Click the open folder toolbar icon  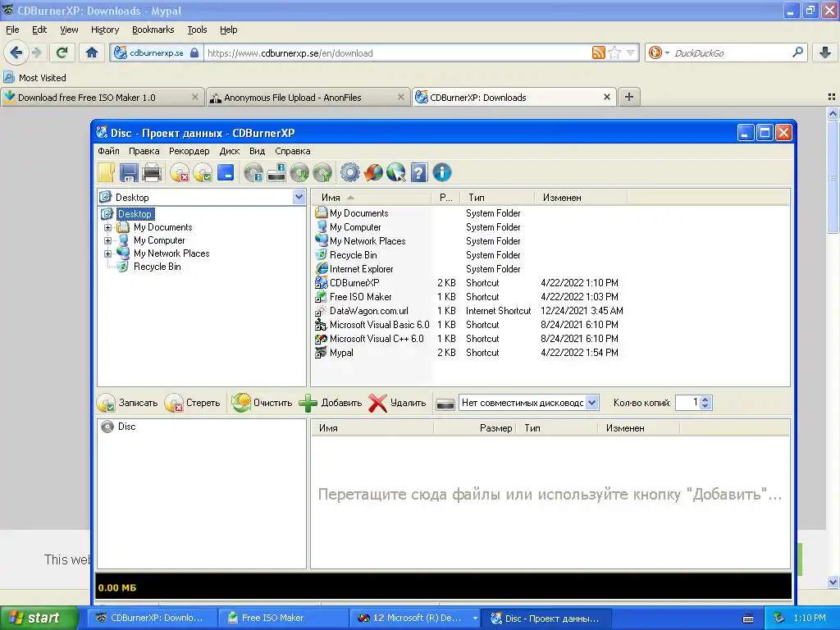(106, 172)
